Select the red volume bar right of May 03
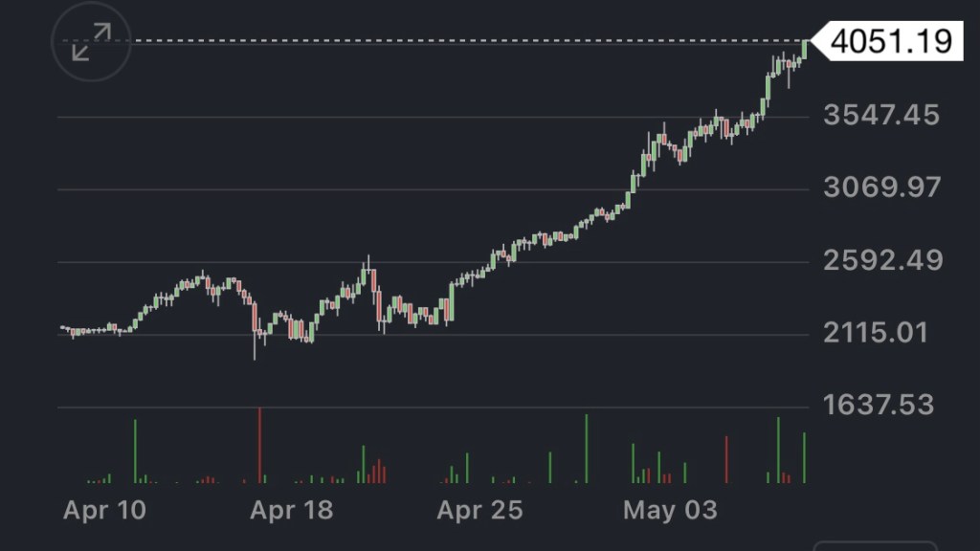The width and height of the screenshot is (980, 551). (x=726, y=459)
